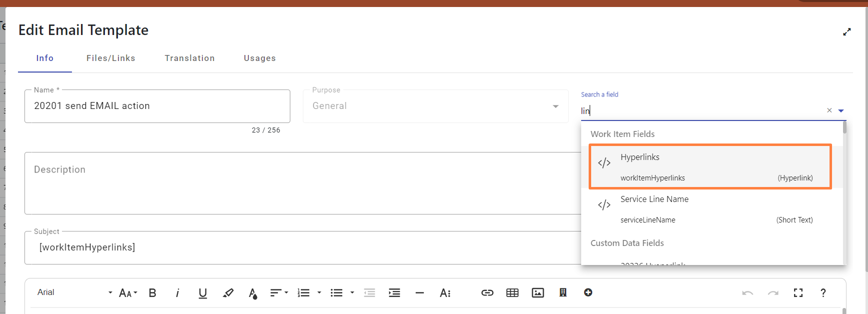Open the Purpose General dropdown
The width and height of the screenshot is (868, 314).
(x=435, y=106)
